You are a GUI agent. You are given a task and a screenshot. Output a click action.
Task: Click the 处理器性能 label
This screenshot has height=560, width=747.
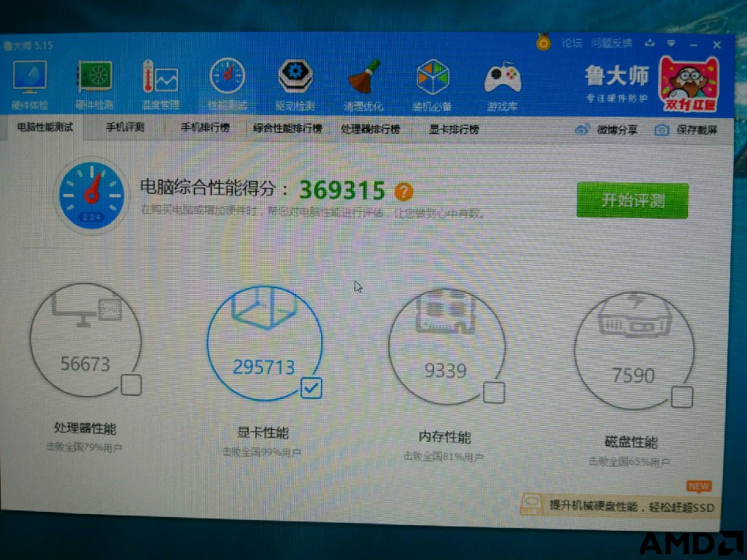click(x=85, y=428)
